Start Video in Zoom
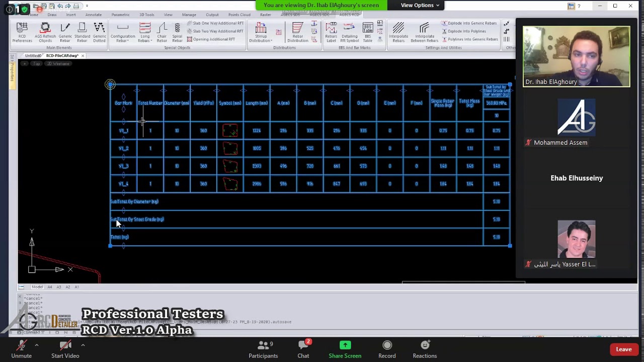Image resolution: width=644 pixels, height=362 pixels. [65, 349]
